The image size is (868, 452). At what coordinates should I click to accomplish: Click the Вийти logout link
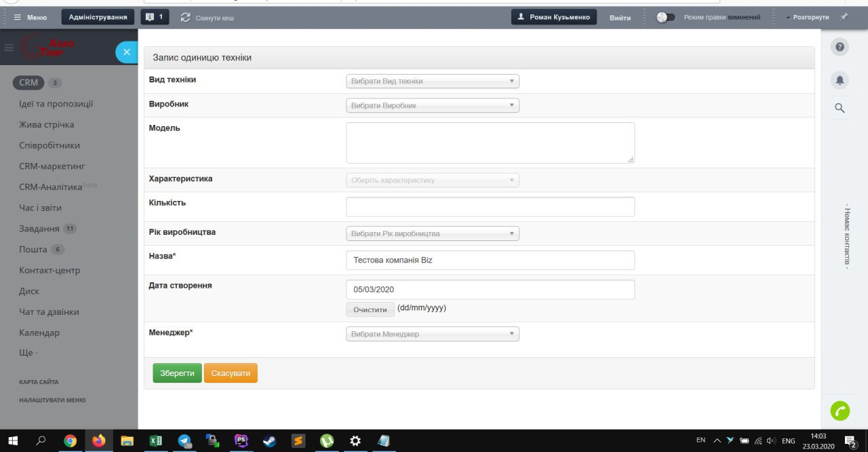pyautogui.click(x=620, y=18)
